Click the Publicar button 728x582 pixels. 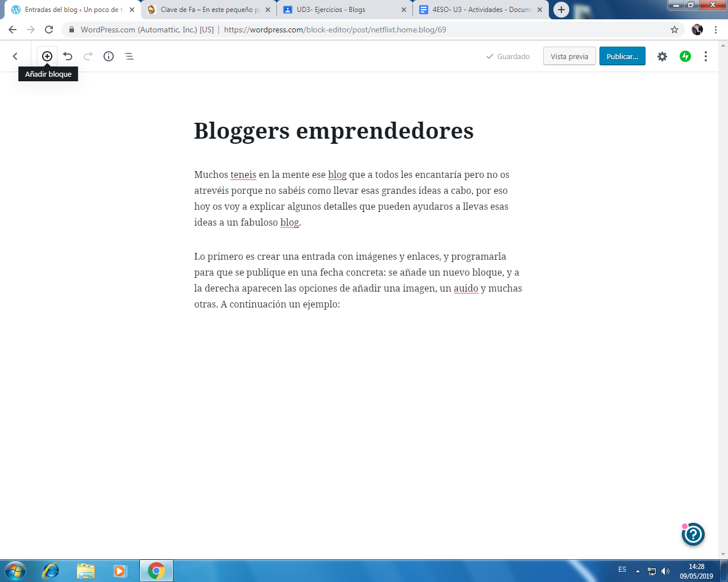point(622,56)
